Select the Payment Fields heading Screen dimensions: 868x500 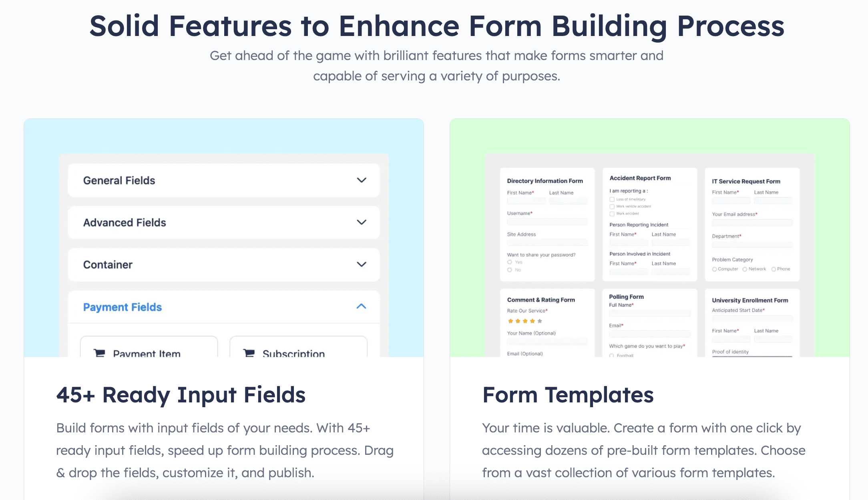tap(123, 307)
